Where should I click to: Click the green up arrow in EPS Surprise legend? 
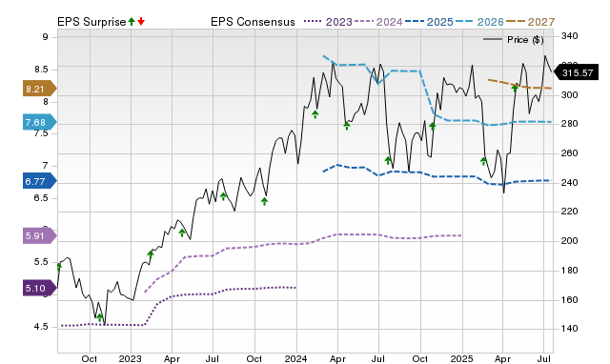click(x=132, y=22)
